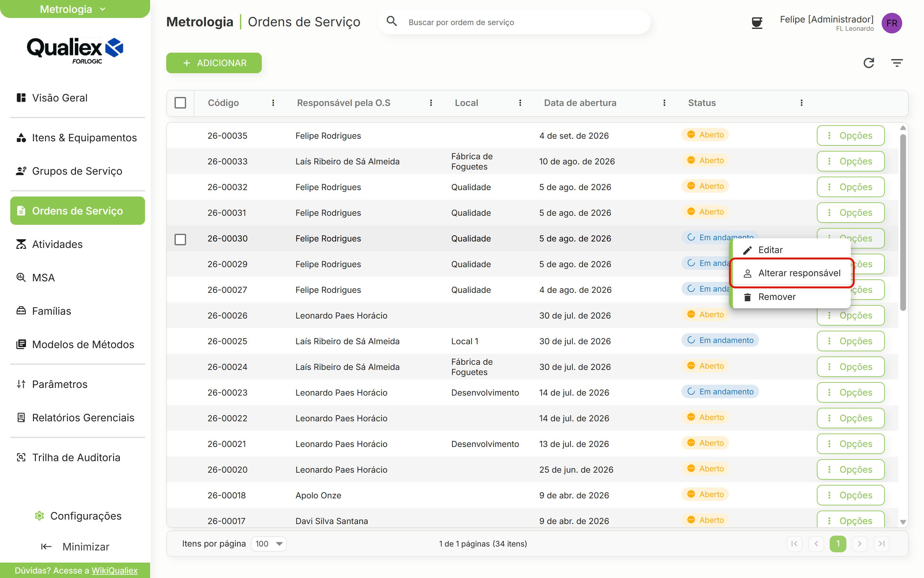Click the ADICIONAR button

pyautogui.click(x=214, y=63)
